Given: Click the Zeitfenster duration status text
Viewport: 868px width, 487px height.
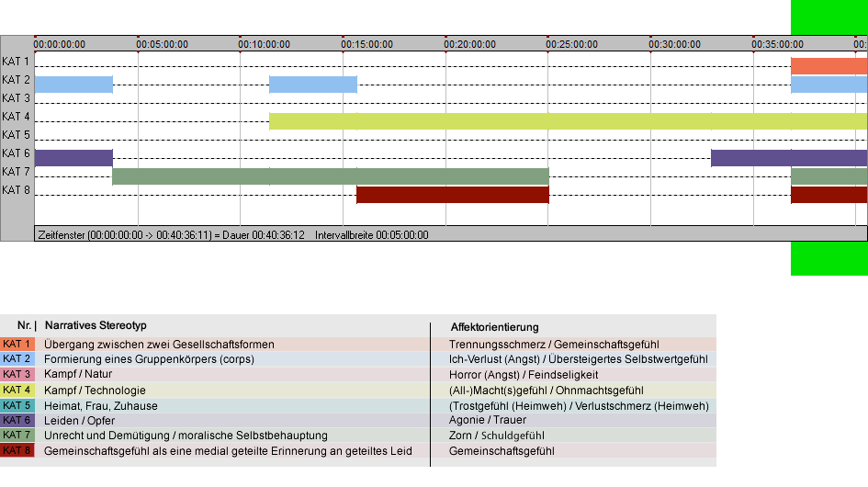Looking at the screenshot, I should 171,235.
